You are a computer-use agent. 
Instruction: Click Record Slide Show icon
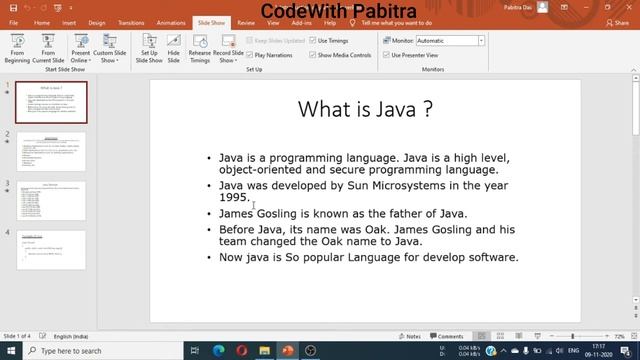coord(228,41)
